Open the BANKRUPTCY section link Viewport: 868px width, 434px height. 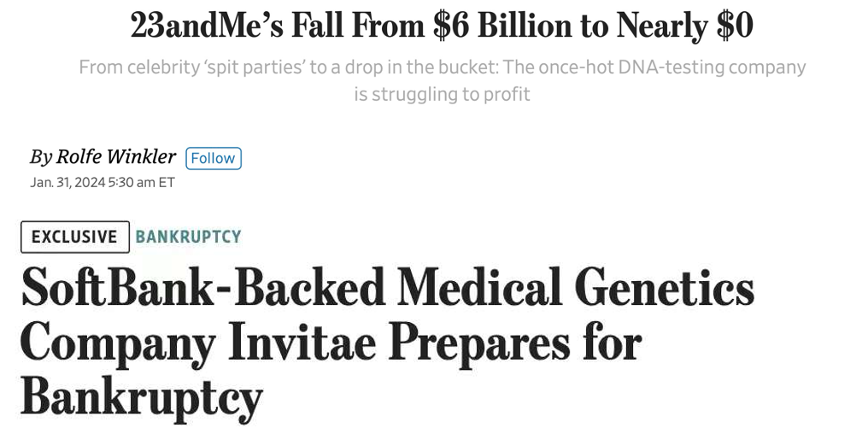188,237
